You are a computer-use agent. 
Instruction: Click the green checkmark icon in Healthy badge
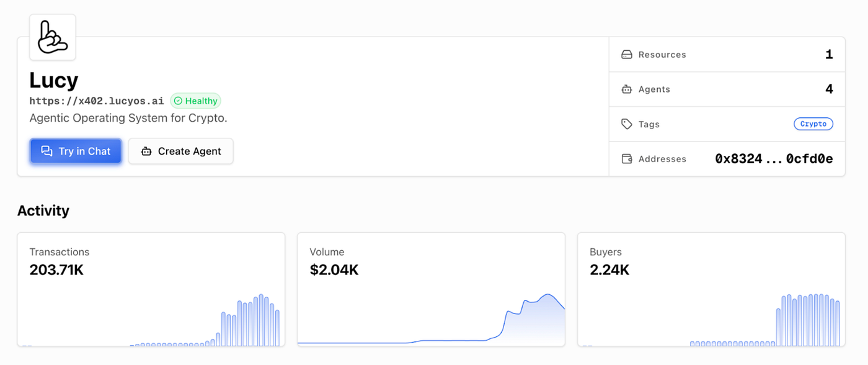[x=178, y=101]
